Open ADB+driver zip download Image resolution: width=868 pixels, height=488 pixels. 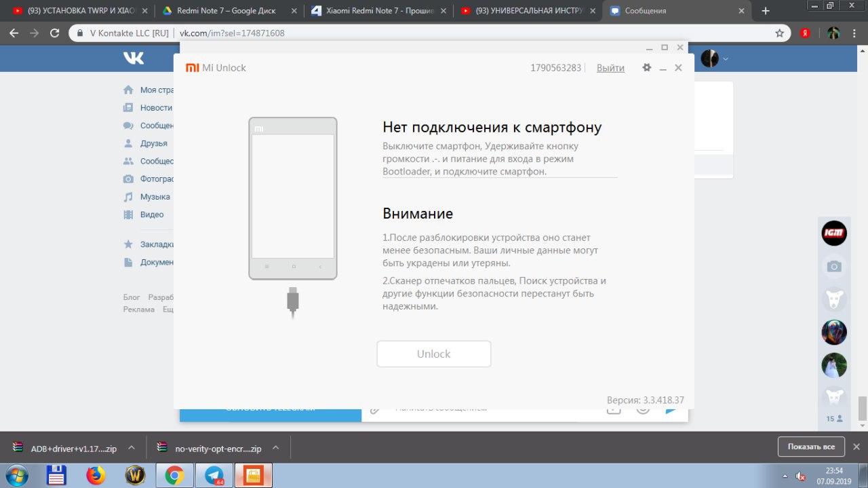click(65, 448)
